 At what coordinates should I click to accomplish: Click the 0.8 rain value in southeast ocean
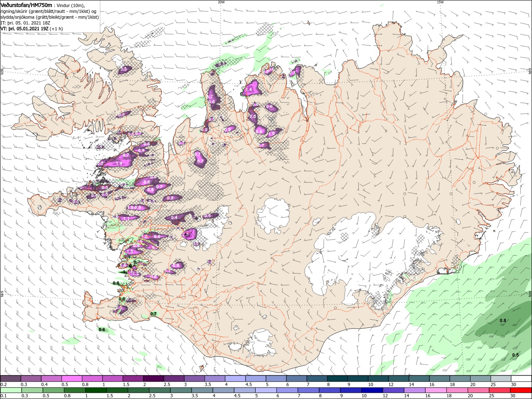pyautogui.click(x=503, y=320)
